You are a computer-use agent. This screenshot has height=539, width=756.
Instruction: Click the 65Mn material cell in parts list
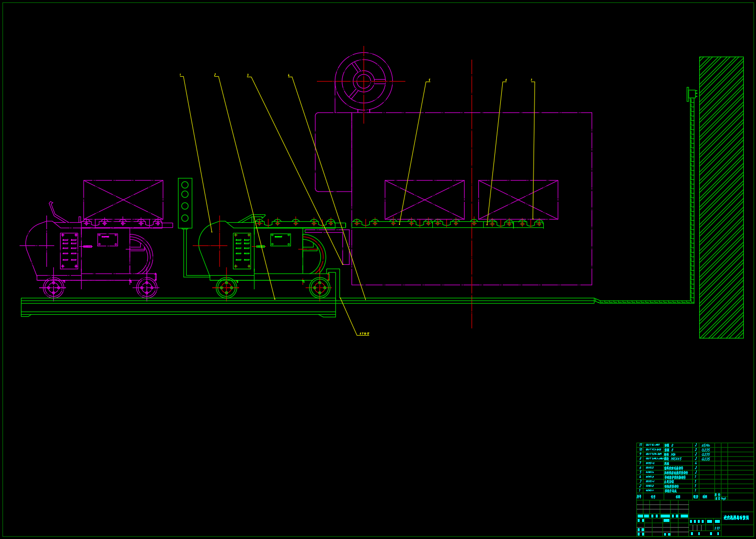click(x=706, y=445)
